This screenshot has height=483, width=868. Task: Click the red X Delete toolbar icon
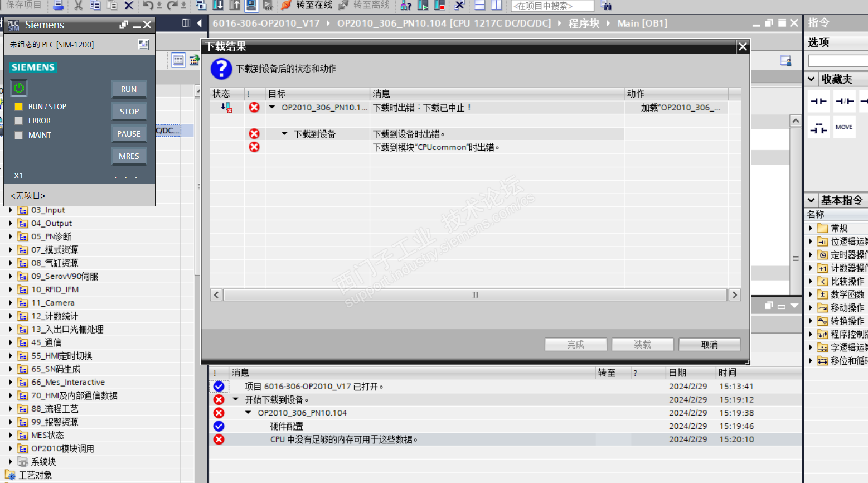click(129, 6)
